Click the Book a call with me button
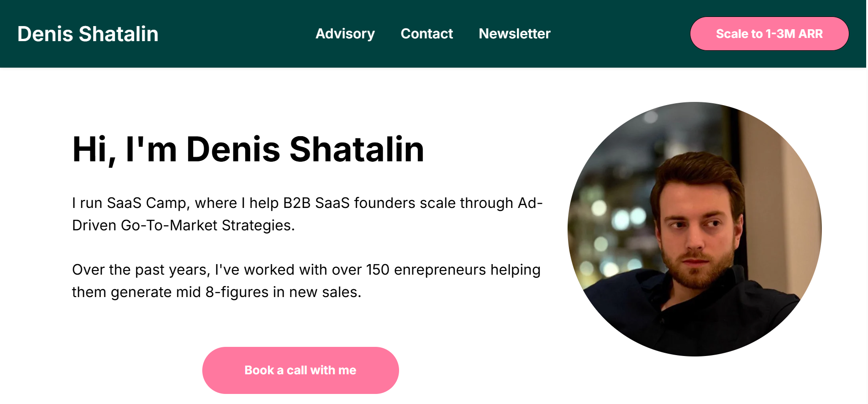This screenshot has height=404, width=868. click(300, 370)
